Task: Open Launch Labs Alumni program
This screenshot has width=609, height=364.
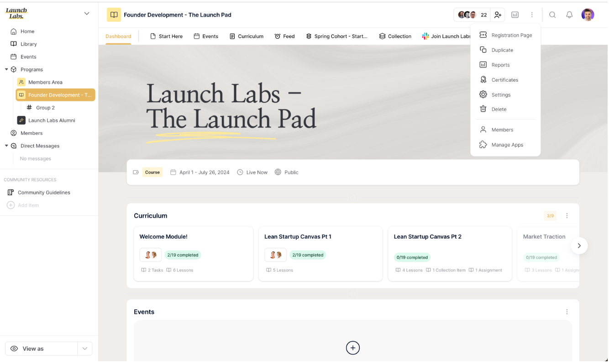Action: pos(52,120)
